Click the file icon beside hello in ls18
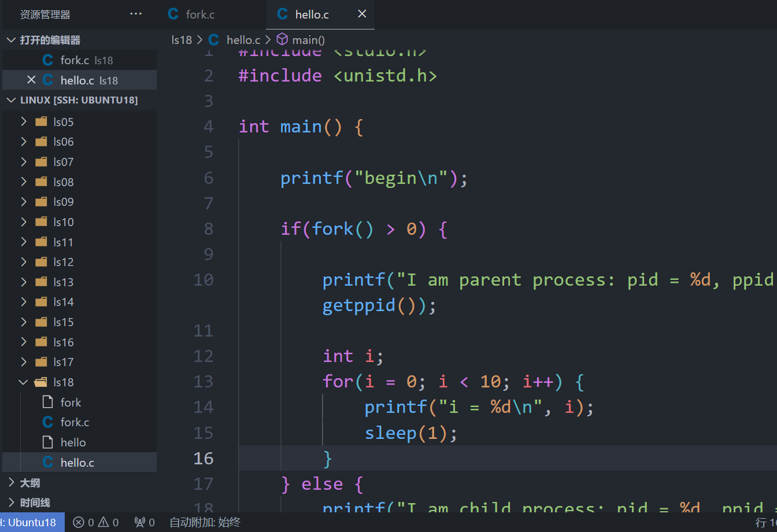Screen dimensions: 777x532 [49, 442]
